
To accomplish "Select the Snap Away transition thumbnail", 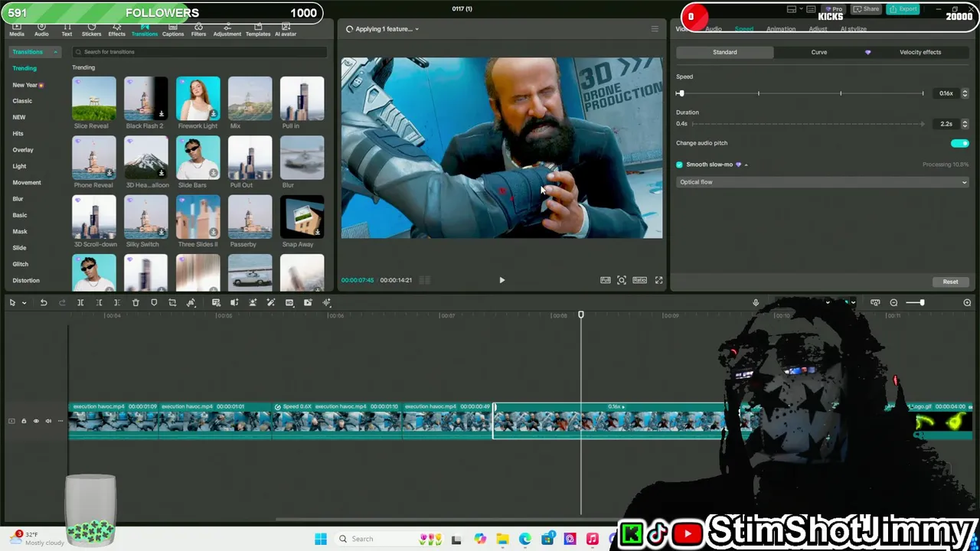I will pos(302,217).
